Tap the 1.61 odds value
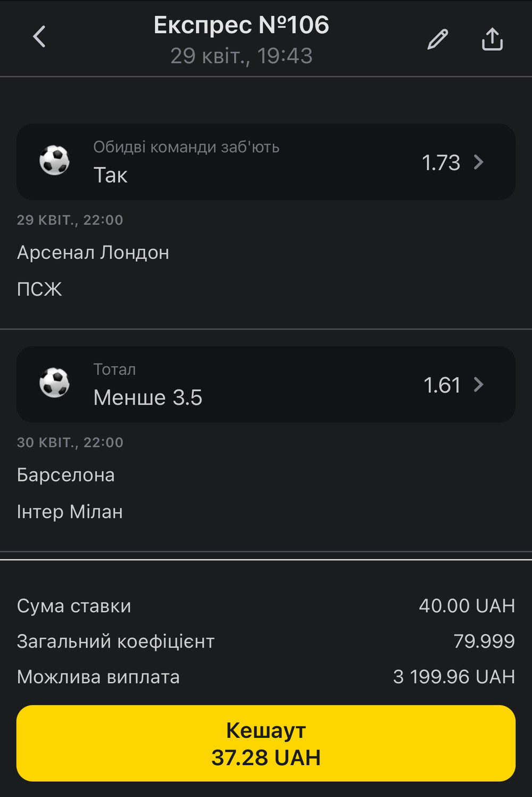Viewport: 532px width, 797px height. (442, 385)
